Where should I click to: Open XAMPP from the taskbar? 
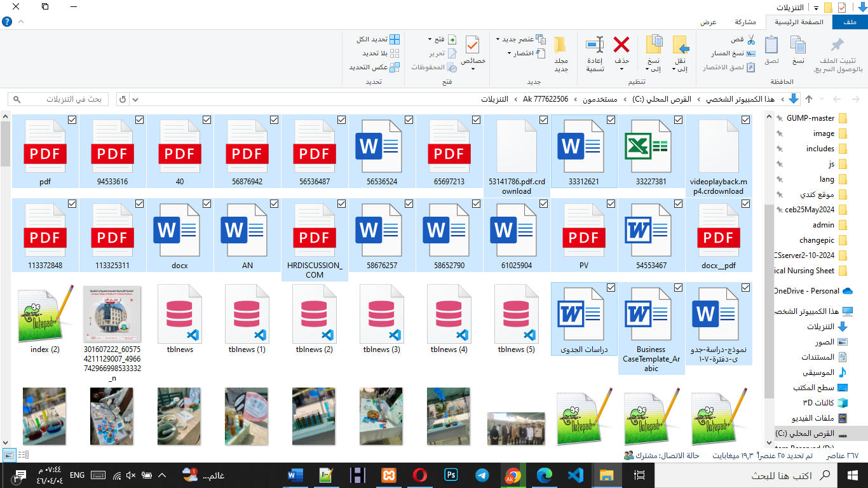[389, 475]
